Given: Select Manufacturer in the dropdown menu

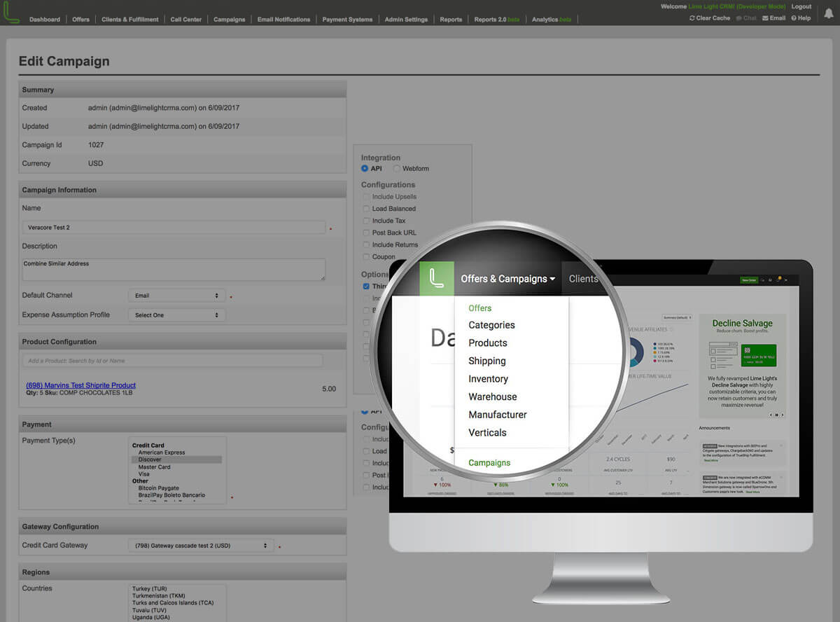Looking at the screenshot, I should (498, 415).
